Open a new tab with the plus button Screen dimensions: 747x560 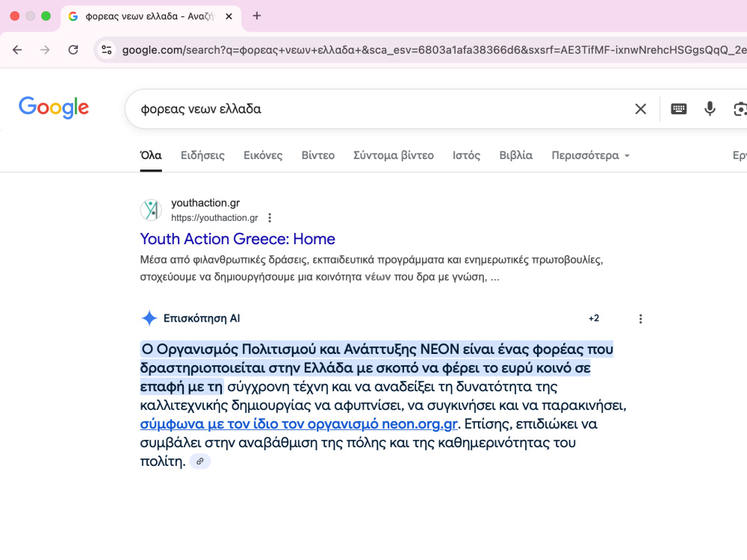point(257,16)
